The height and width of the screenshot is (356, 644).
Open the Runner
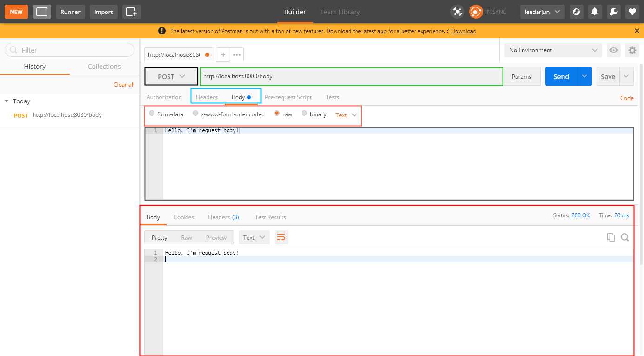pyautogui.click(x=70, y=12)
